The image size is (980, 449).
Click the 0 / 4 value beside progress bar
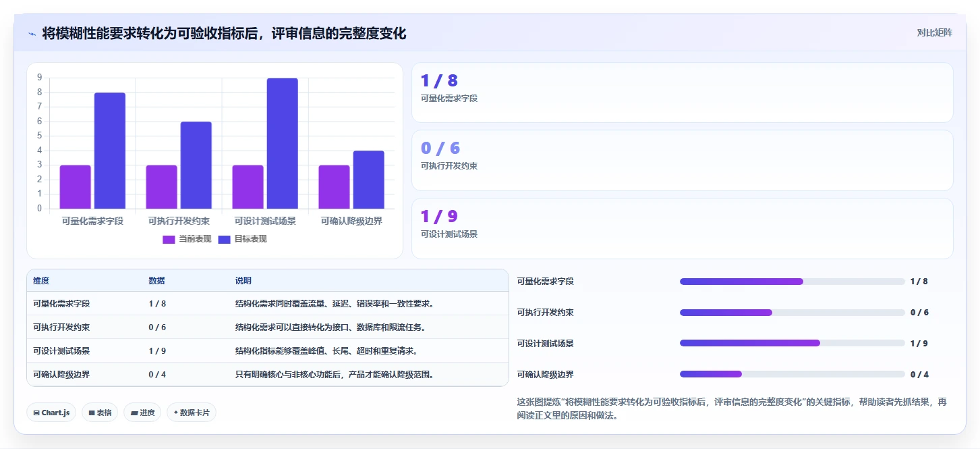[919, 375]
